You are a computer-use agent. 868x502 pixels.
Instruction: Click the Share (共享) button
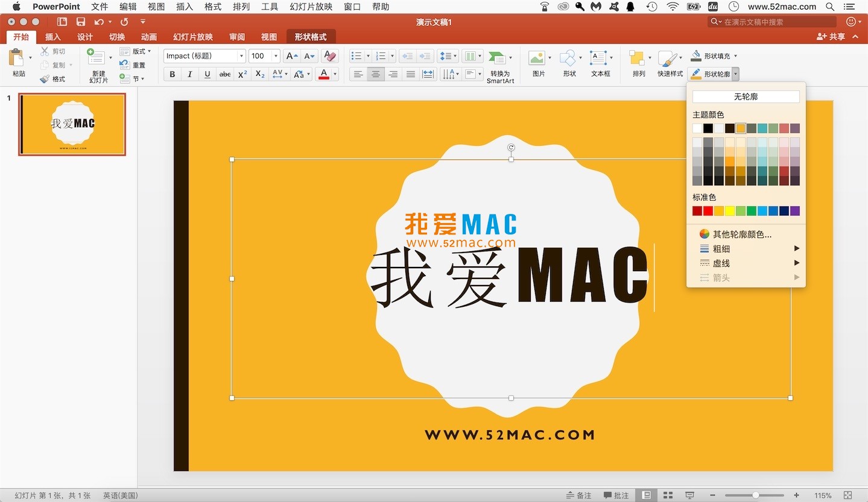(x=831, y=37)
